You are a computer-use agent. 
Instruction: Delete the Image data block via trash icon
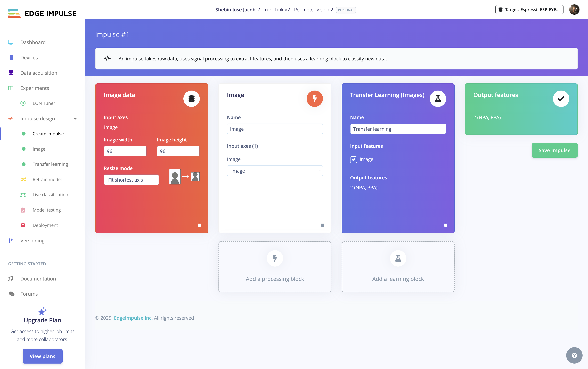pos(199,224)
